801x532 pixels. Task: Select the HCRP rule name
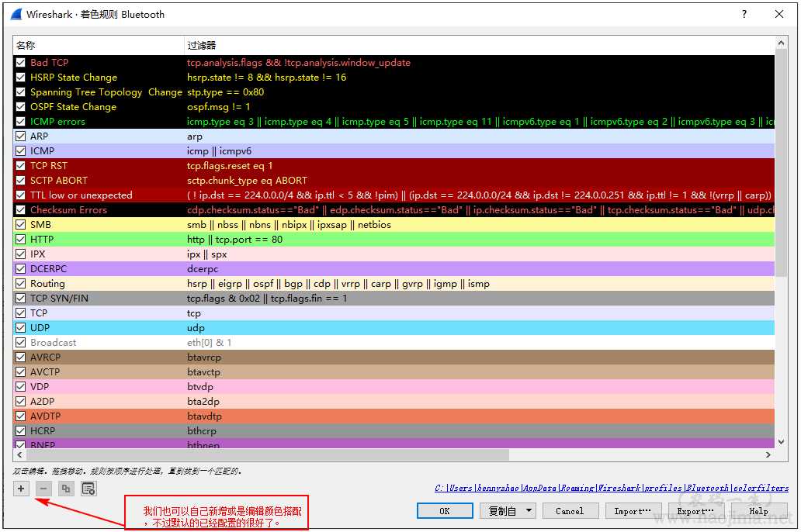43,431
